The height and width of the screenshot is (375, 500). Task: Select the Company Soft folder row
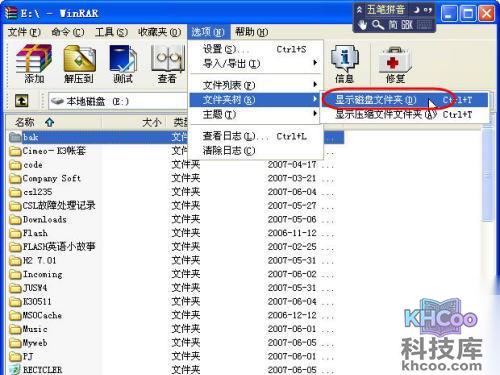point(52,178)
